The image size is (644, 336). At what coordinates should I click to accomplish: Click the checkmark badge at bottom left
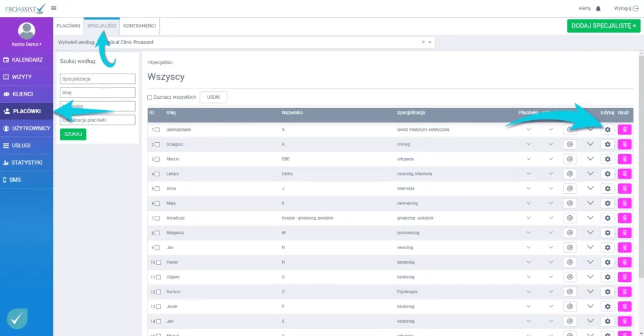18,319
